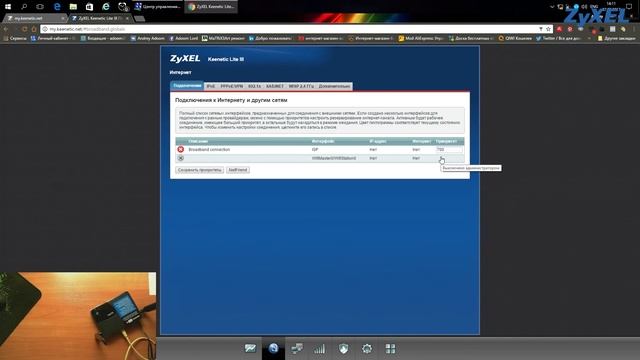The width and height of the screenshot is (640, 360).
Task: Open the Личный кабинет bookmark
Action: 53,38
